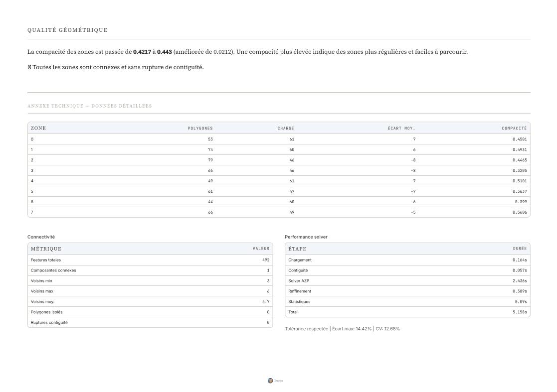Click compacité value 0.4931
The image size is (557, 392).
coord(520,150)
